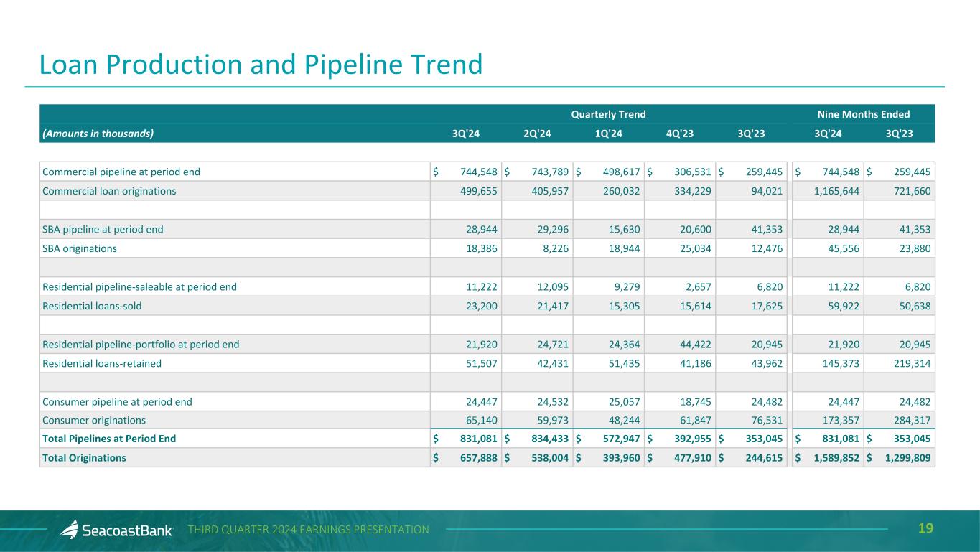Click the Residential loans-sold row label
The height and width of the screenshot is (552, 980).
click(x=92, y=306)
